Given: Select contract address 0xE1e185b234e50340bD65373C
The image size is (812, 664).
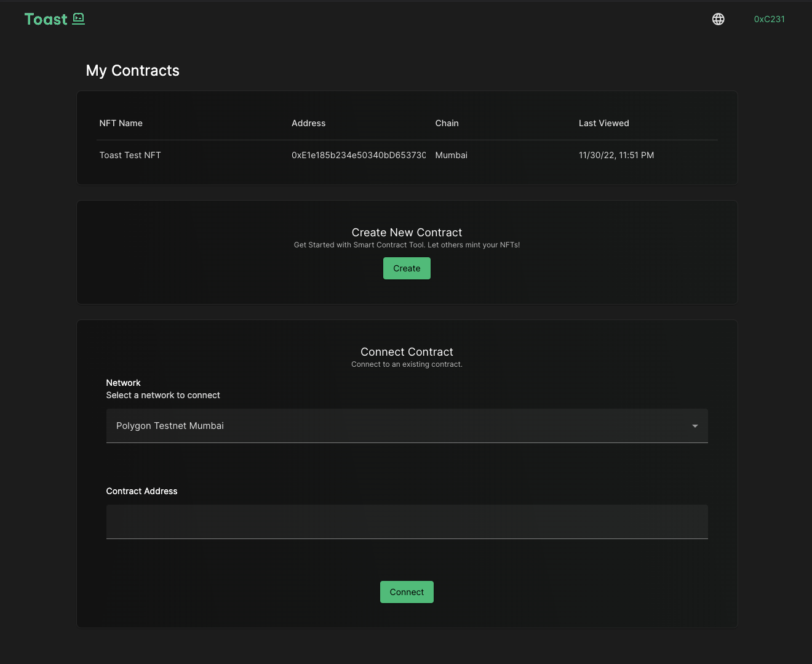Looking at the screenshot, I should tap(359, 155).
